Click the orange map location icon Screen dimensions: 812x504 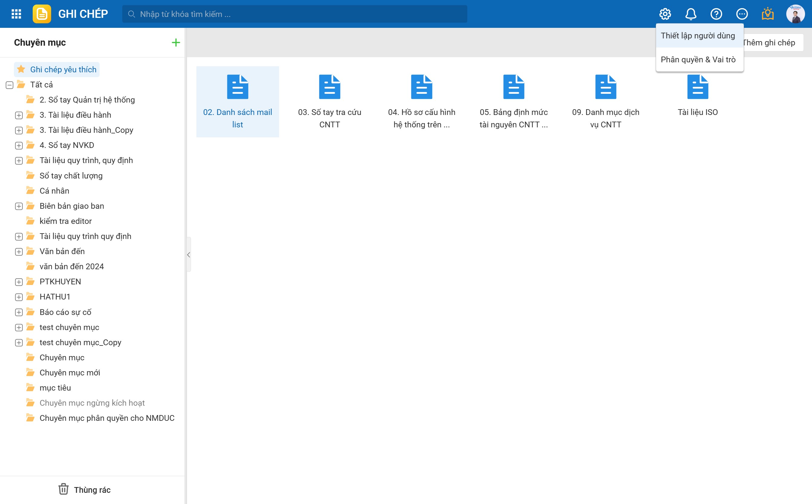click(768, 14)
